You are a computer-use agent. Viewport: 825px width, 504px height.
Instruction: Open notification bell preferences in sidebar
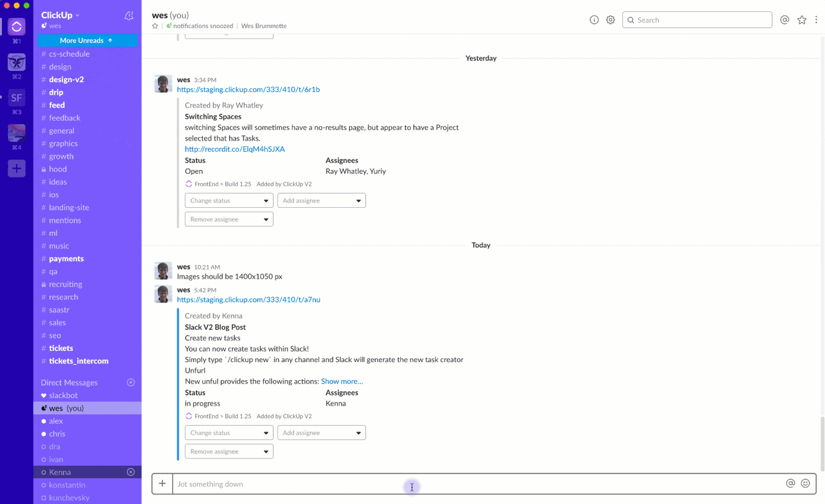129,16
